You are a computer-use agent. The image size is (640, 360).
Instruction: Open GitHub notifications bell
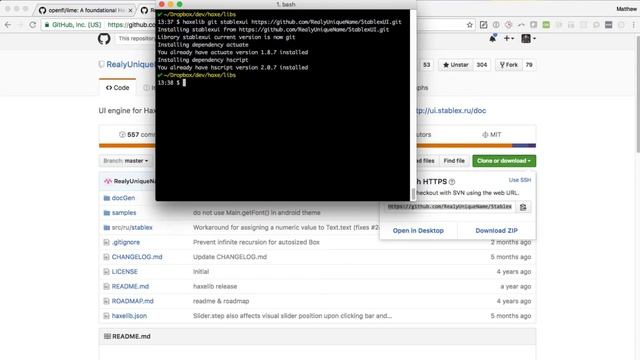493,38
